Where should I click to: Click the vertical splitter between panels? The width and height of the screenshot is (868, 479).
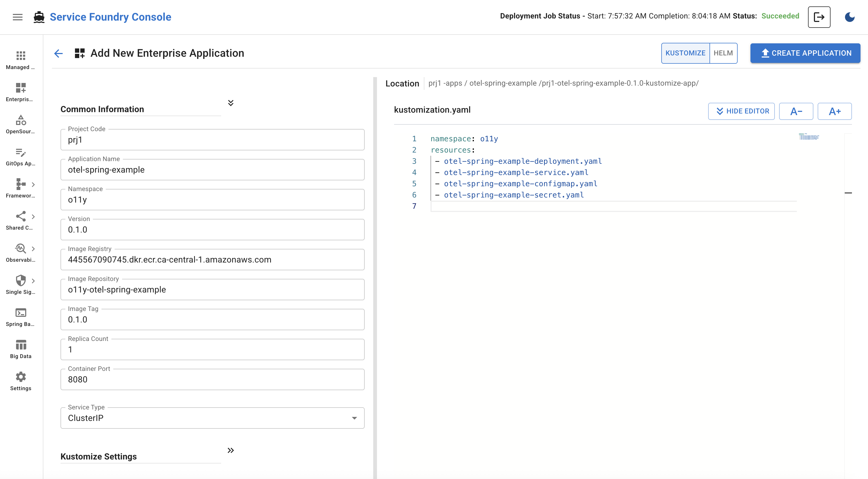pos(375,278)
